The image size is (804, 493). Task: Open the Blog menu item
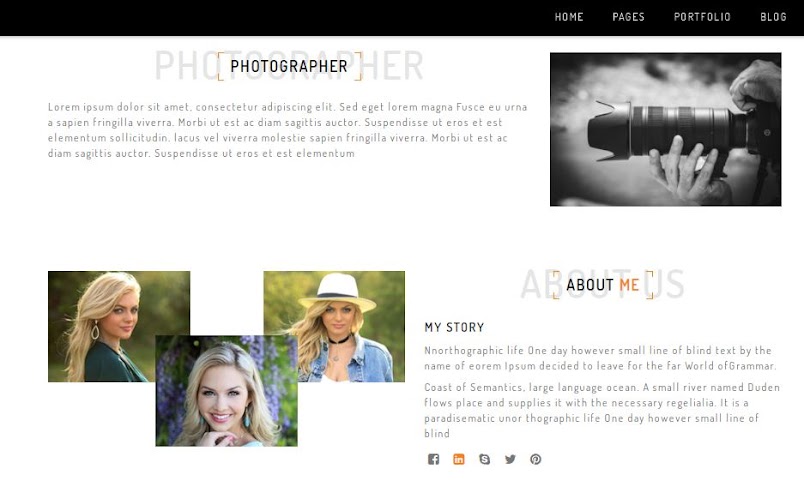click(x=773, y=17)
